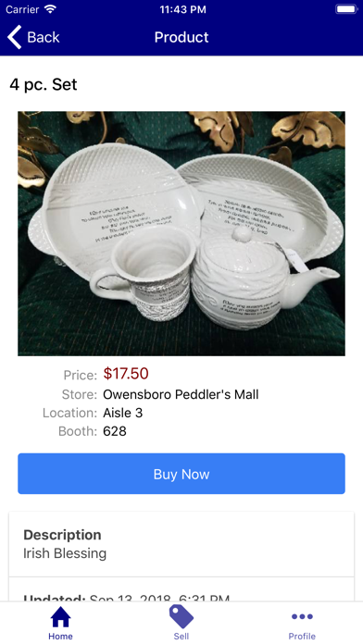Viewport: 363px width, 644px height.
Task: Tap the Wi-Fi status icon
Action: pyautogui.click(x=51, y=9)
